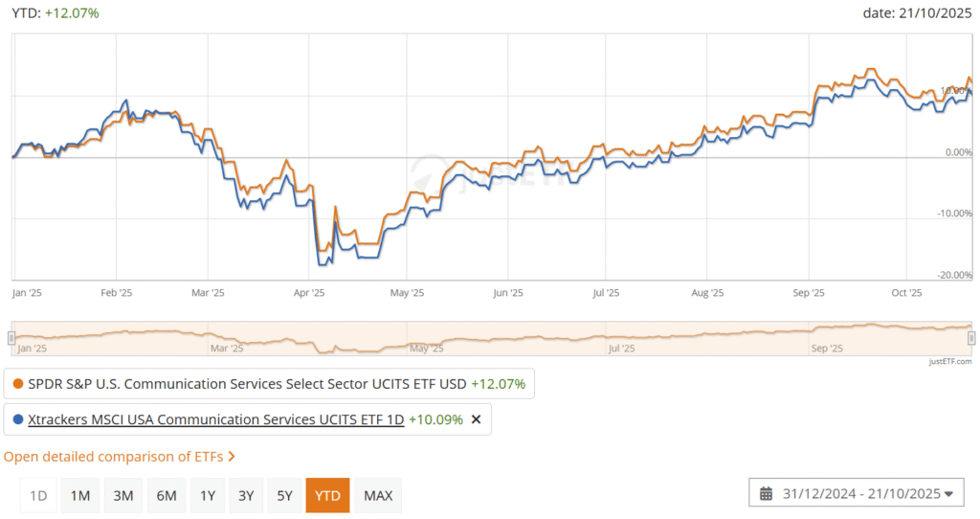Switch to the 5Y chart period
Viewport: 980px width, 519px height.
point(284,495)
